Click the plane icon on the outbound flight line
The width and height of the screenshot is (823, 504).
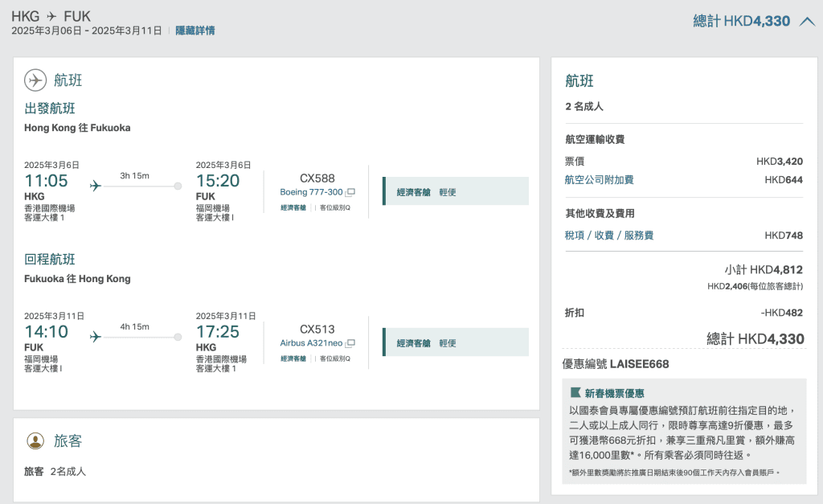tap(96, 186)
